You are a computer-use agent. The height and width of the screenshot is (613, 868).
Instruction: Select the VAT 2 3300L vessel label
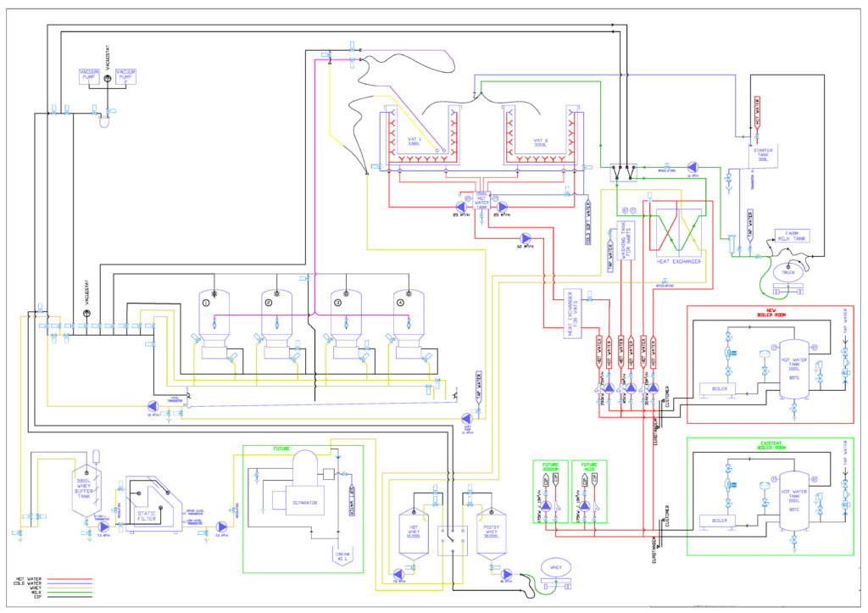540,143
